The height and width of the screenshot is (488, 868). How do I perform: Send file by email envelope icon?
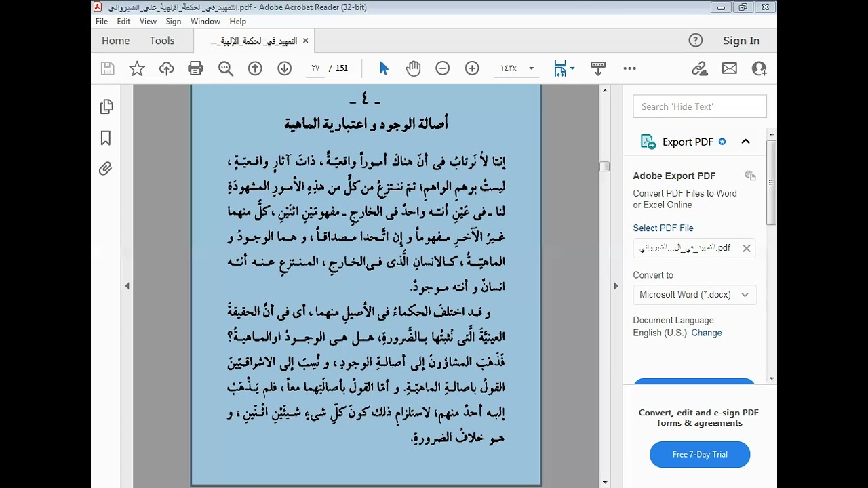pyautogui.click(x=730, y=68)
